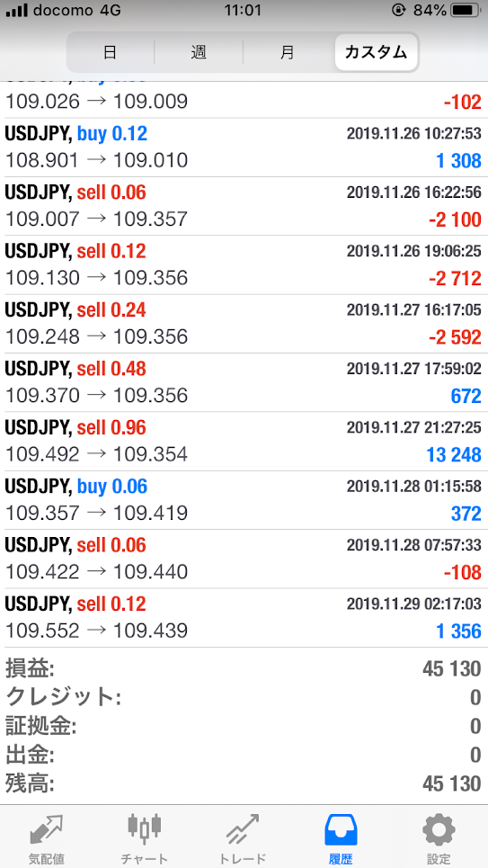This screenshot has width=488, height=868.
Task: Open the チャート chart tab icon
Action: pyautogui.click(x=144, y=828)
